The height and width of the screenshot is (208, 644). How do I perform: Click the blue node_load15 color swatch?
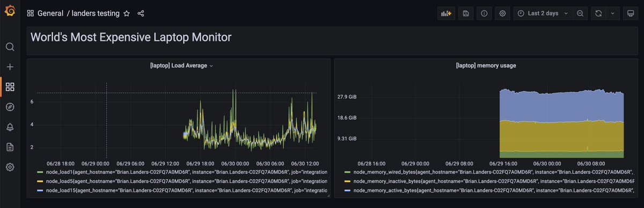(x=40, y=190)
